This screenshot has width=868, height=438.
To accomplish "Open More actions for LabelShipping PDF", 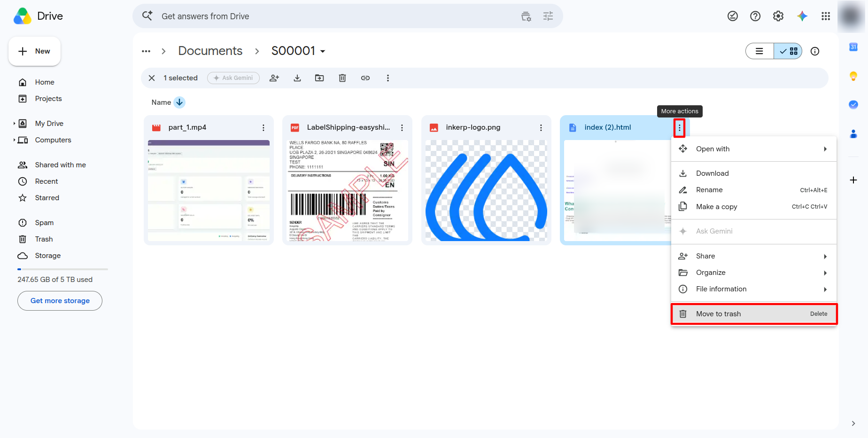I will click(x=402, y=128).
